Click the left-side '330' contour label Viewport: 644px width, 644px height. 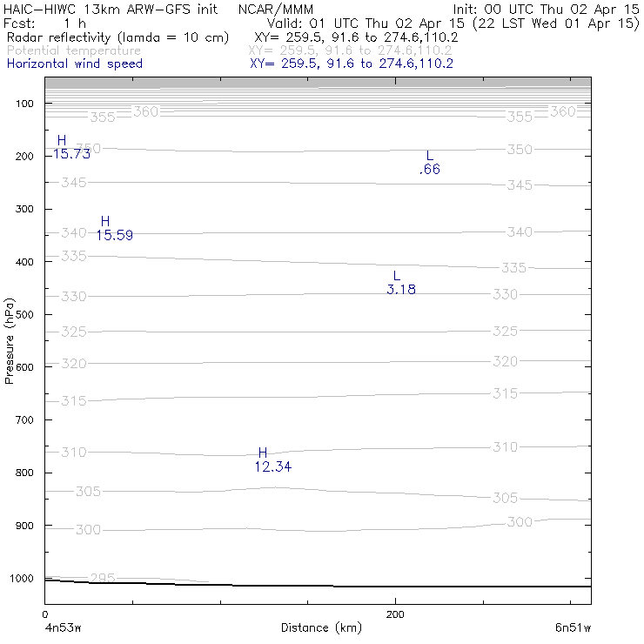[x=74, y=296]
